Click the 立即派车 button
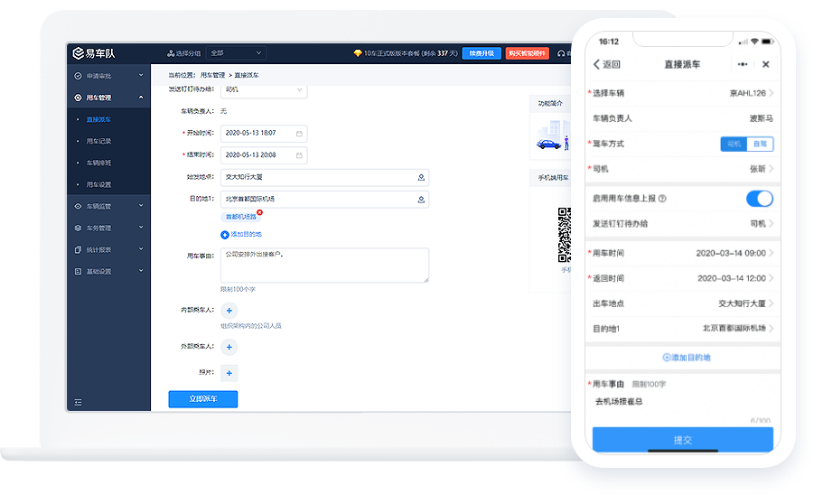The width and height of the screenshot is (823, 504). point(202,399)
